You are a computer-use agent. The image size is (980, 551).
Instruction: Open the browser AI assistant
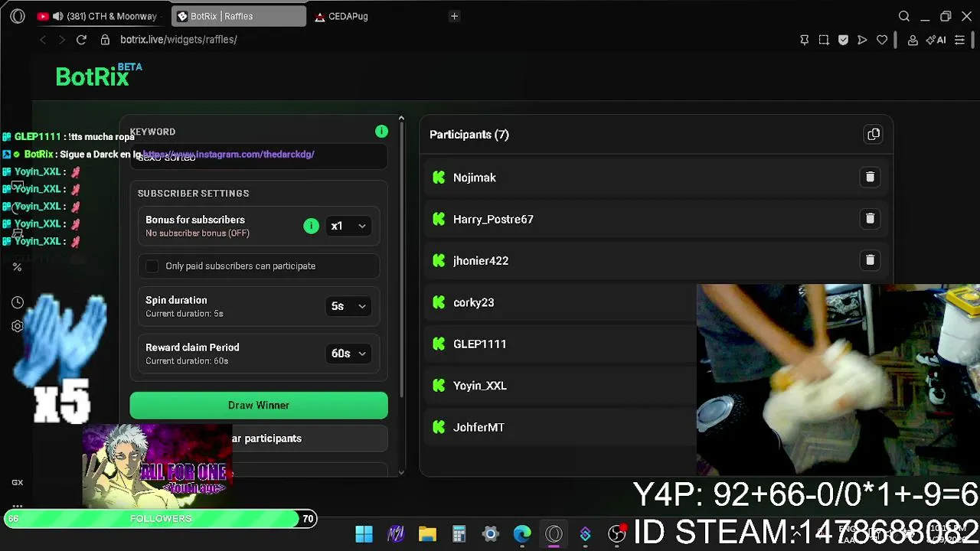coord(936,40)
